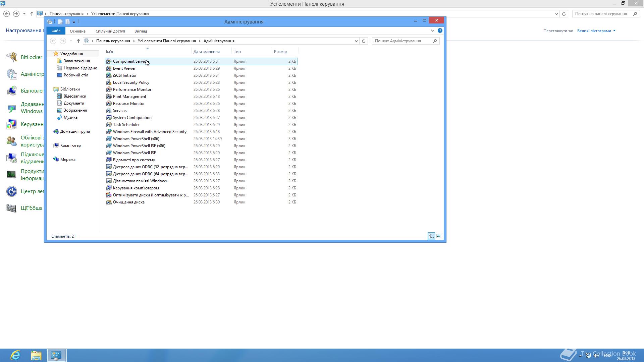This screenshot has height=362, width=644.
Task: Sort the list by Розмір column
Action: 285,52
